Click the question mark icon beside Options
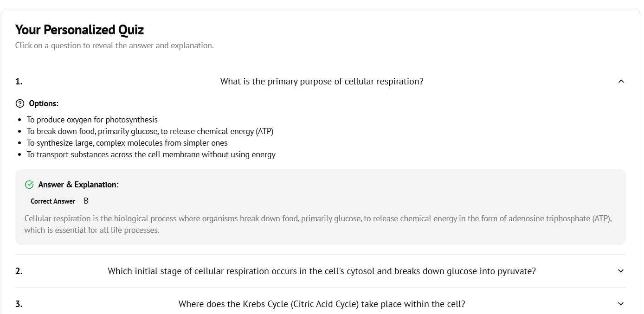644x314 pixels. coord(20,103)
